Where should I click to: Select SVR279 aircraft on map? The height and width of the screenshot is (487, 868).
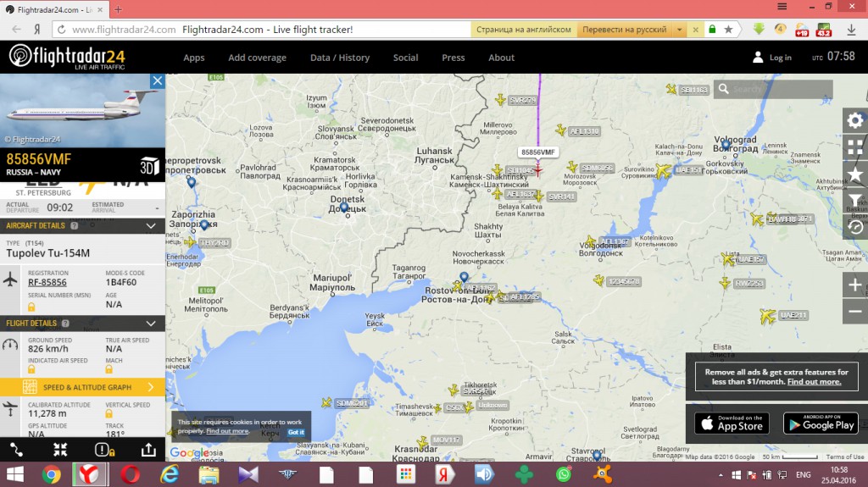click(500, 100)
